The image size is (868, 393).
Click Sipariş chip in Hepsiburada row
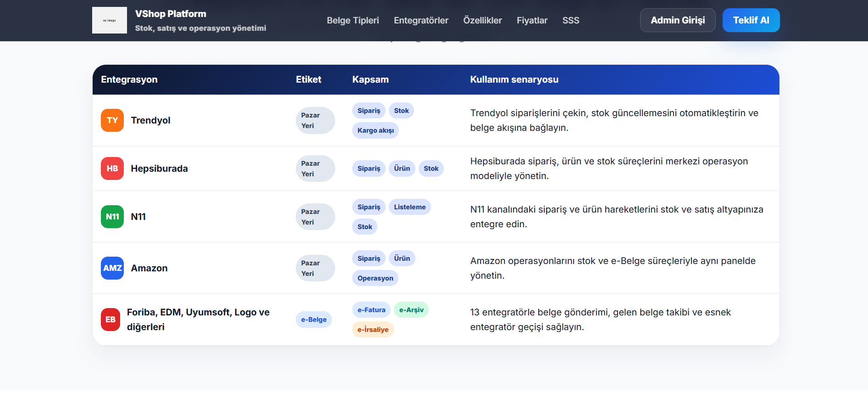coord(369,168)
